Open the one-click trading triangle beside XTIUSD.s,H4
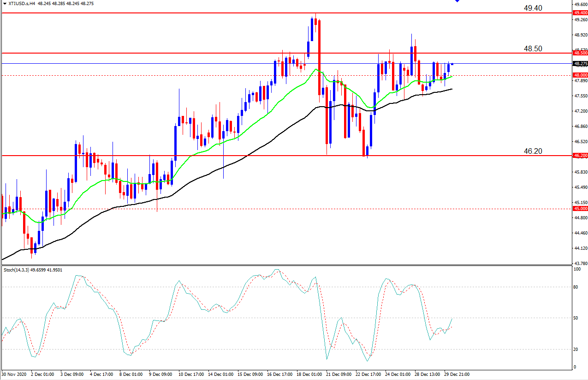Viewport: 588px width, 380px height. 4,4
